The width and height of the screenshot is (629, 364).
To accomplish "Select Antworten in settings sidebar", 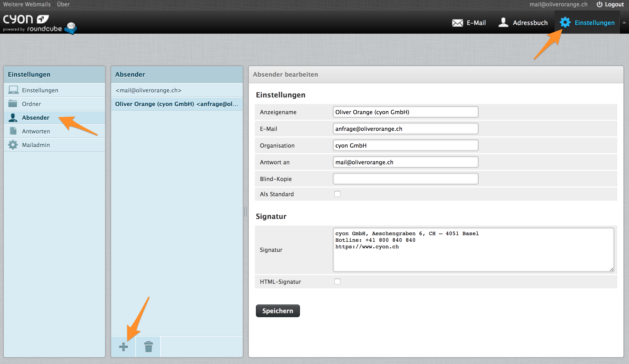I will click(x=54, y=131).
